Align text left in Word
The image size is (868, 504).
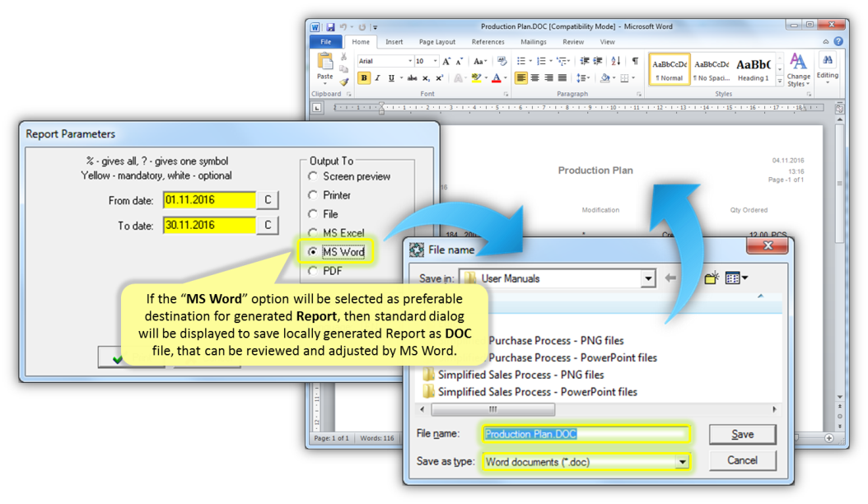coord(521,78)
